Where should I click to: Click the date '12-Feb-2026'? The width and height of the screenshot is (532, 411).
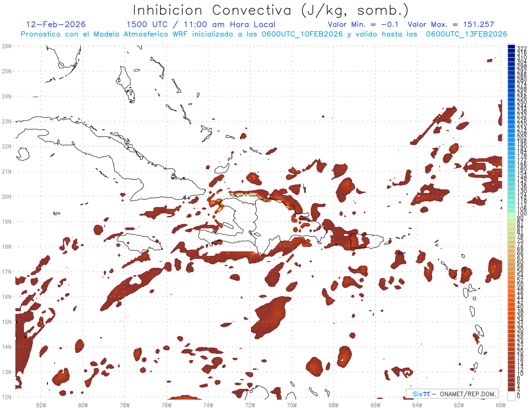(56, 24)
